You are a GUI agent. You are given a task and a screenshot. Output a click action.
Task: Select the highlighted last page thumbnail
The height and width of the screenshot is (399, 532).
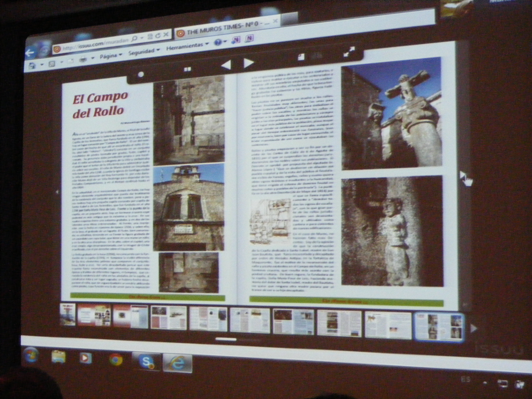(x=439, y=327)
